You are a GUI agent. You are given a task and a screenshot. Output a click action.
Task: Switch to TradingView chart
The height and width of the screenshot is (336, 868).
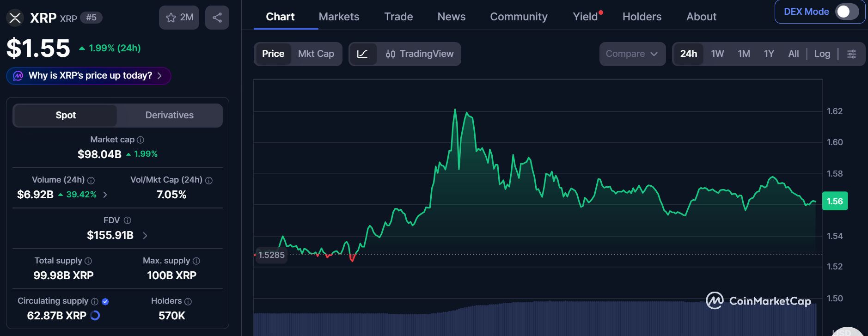[420, 54]
